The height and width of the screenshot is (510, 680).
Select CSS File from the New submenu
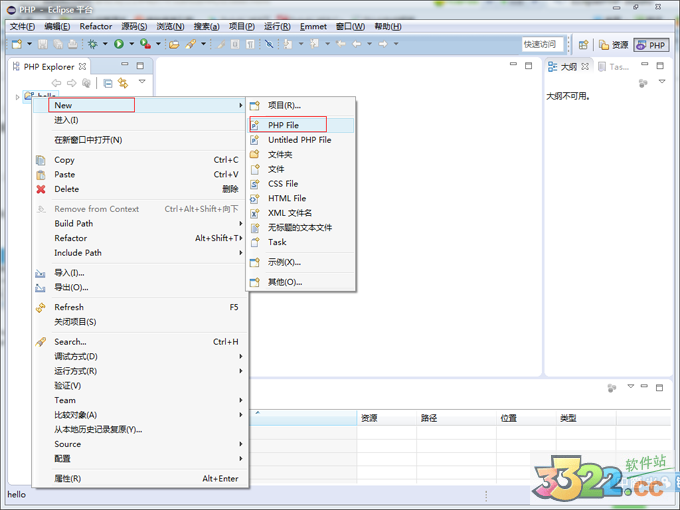click(x=283, y=184)
